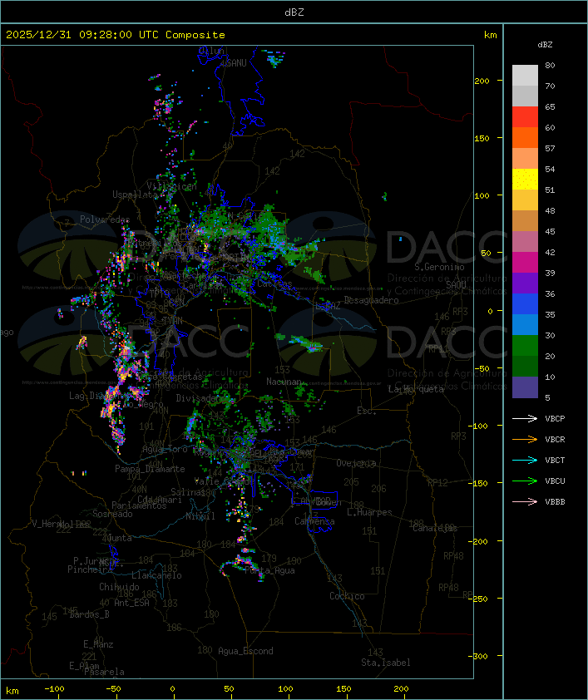588x700 pixels.
Task: Click the VBBB legend label
Action: click(x=555, y=501)
